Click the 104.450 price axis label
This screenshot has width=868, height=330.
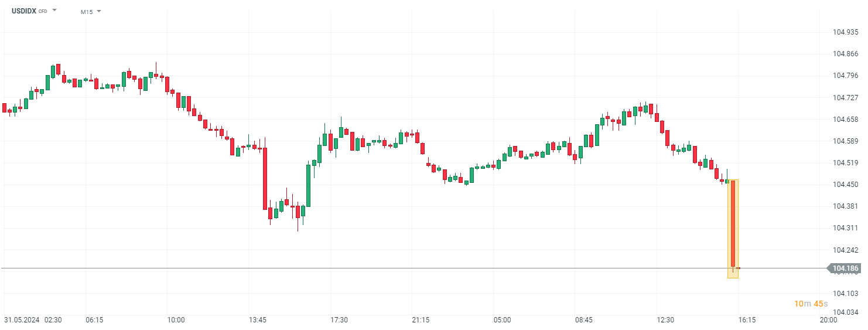[845, 184]
